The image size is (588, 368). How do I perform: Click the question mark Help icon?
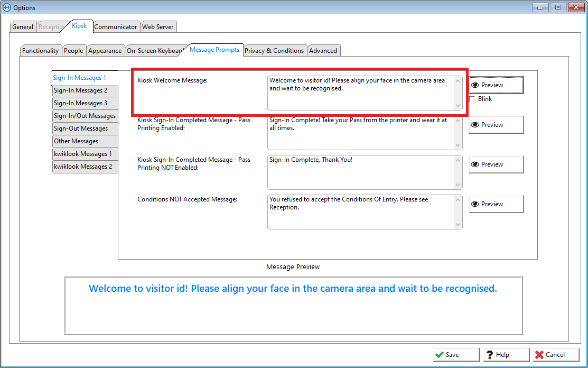pyautogui.click(x=490, y=355)
